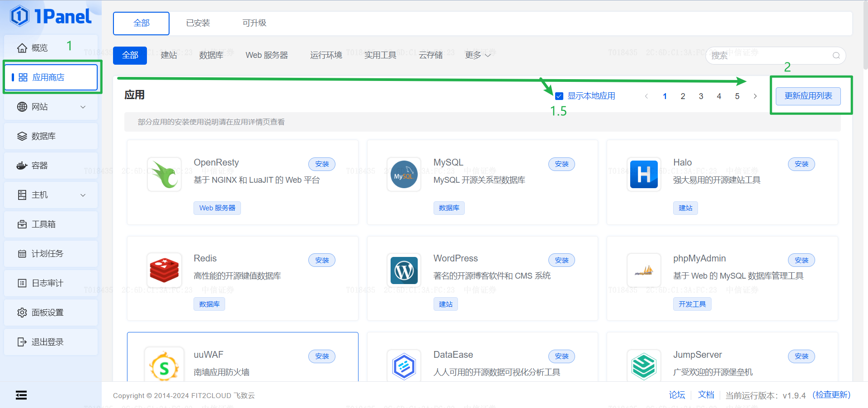Click the 应用商店 grid icon
868x408 pixels.
(x=23, y=77)
